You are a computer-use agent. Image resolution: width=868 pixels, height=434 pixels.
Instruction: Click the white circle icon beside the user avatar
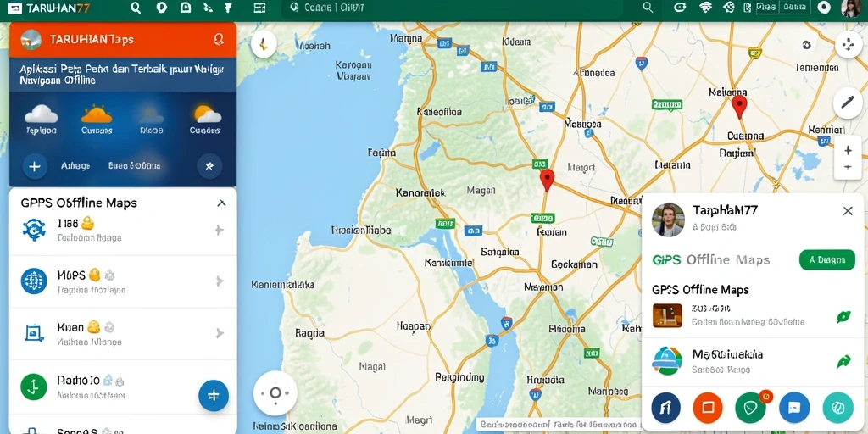(824, 7)
